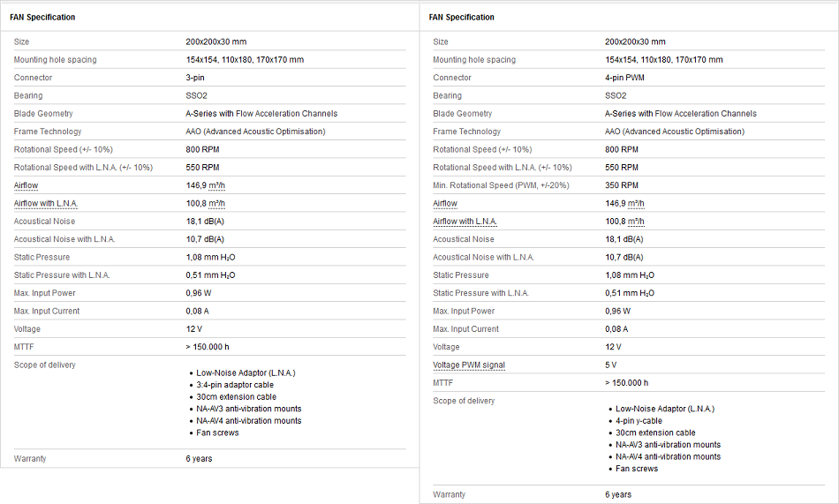Click the m³/h unit beside 146,9 right
The width and height of the screenshot is (839, 504).
pos(636,203)
